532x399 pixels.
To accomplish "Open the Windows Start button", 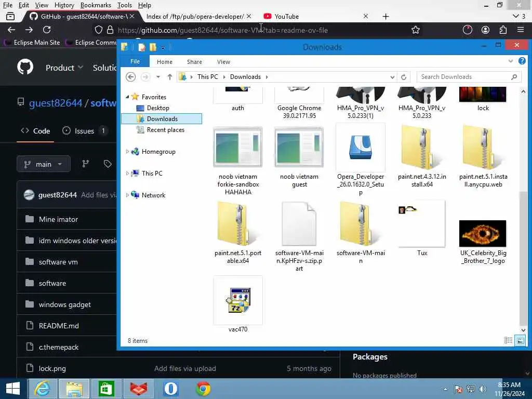I will tap(13, 389).
